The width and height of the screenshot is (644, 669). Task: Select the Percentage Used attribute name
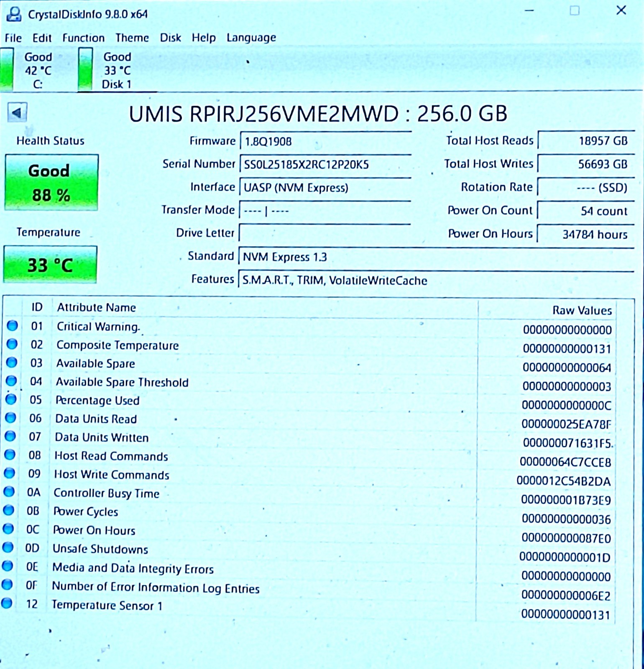(x=97, y=401)
